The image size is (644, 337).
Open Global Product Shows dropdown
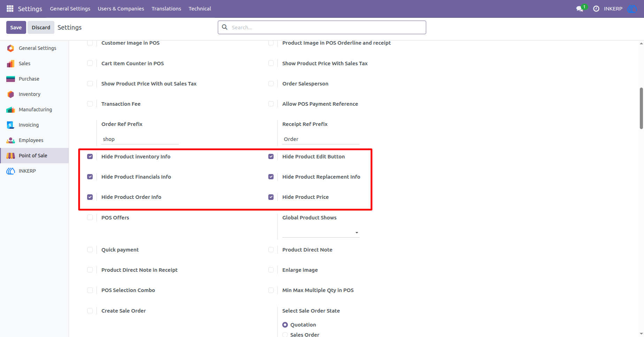pyautogui.click(x=321, y=232)
